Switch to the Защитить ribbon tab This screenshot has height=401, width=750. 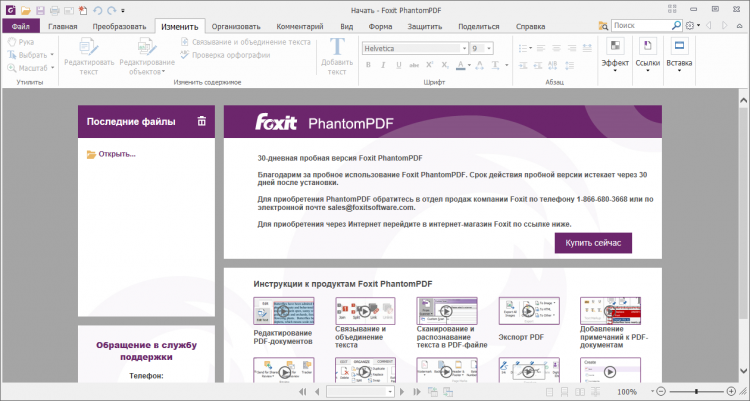425,26
